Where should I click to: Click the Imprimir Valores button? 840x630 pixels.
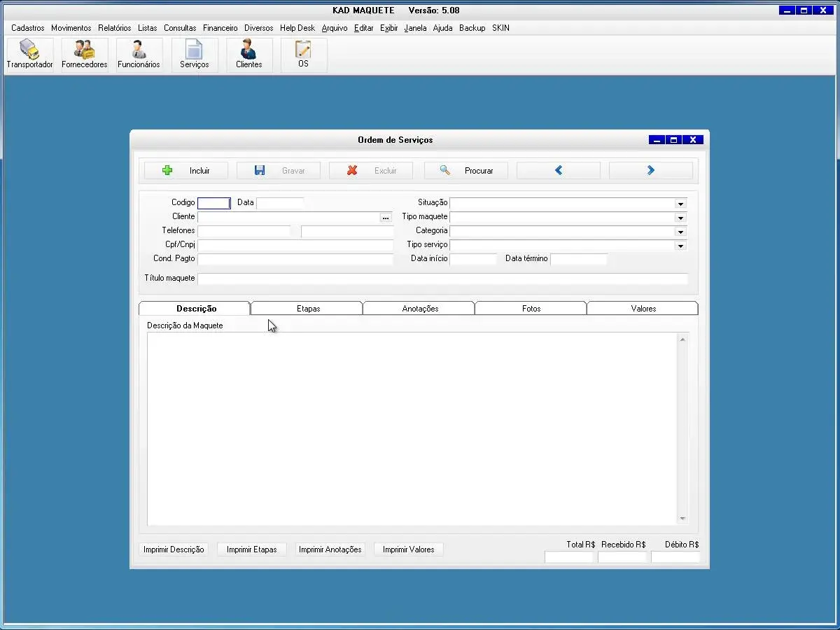click(x=409, y=549)
